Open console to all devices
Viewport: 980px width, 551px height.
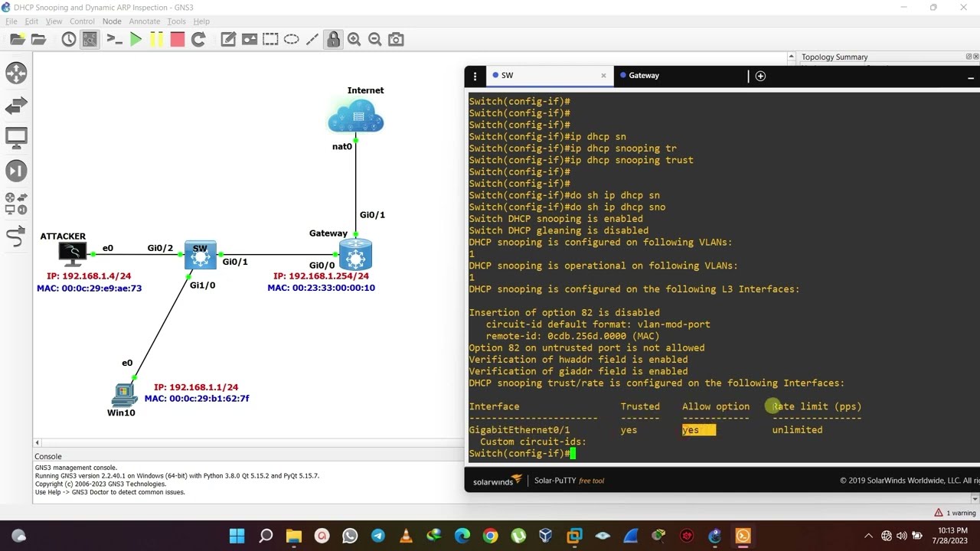click(114, 39)
